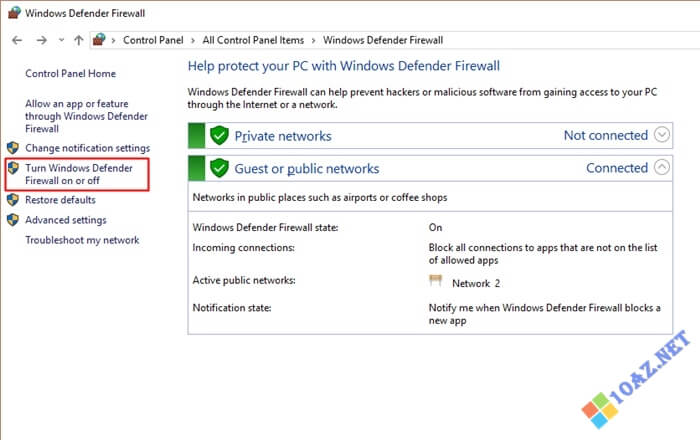Screen dimensions: 700x440
Task: Select All Control Panel Items breadcrumb
Action: 255,40
